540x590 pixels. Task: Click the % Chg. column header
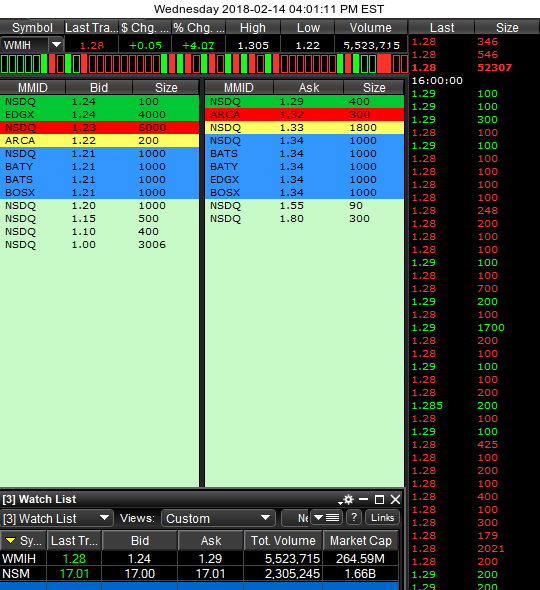[x=199, y=27]
